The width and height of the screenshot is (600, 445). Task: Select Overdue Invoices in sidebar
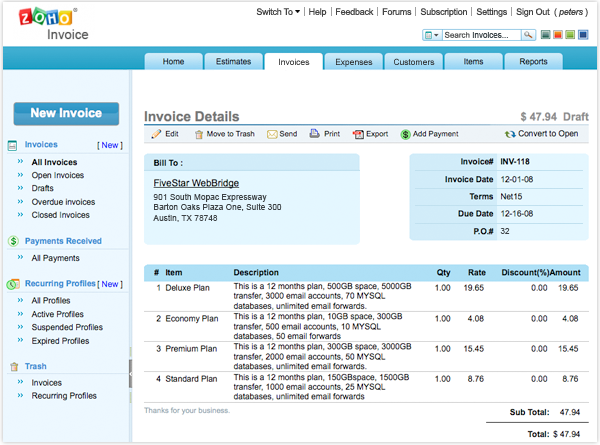tap(63, 202)
